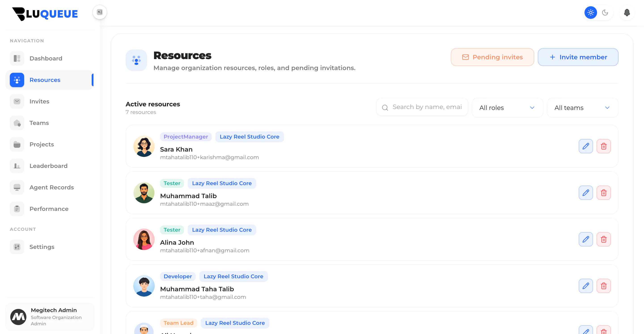
Task: Click the Developer role badge
Action: click(x=178, y=276)
